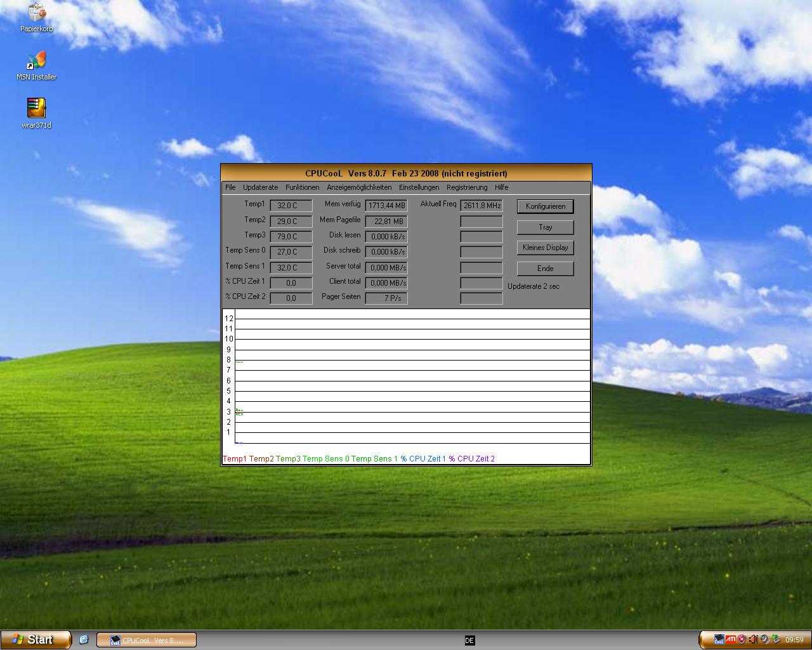The width and height of the screenshot is (812, 650).
Task: Open the Registrierung menu
Action: [467, 187]
